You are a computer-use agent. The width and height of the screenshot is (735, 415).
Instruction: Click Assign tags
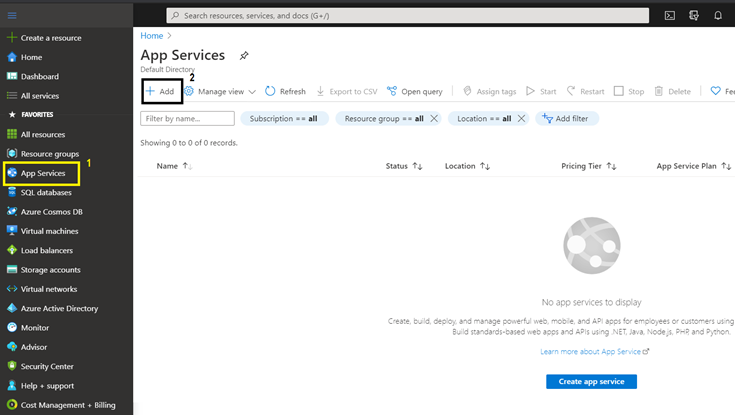(x=489, y=91)
